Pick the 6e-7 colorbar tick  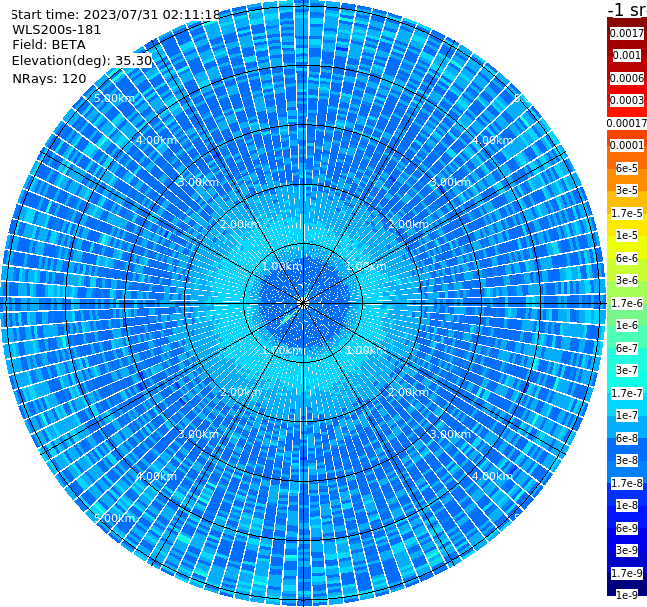pos(627,348)
